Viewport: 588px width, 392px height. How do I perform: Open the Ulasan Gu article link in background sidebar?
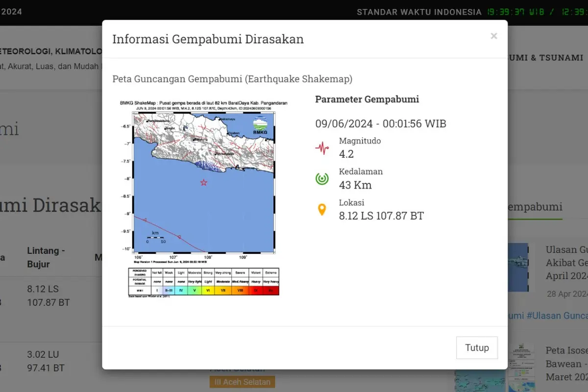(x=567, y=263)
